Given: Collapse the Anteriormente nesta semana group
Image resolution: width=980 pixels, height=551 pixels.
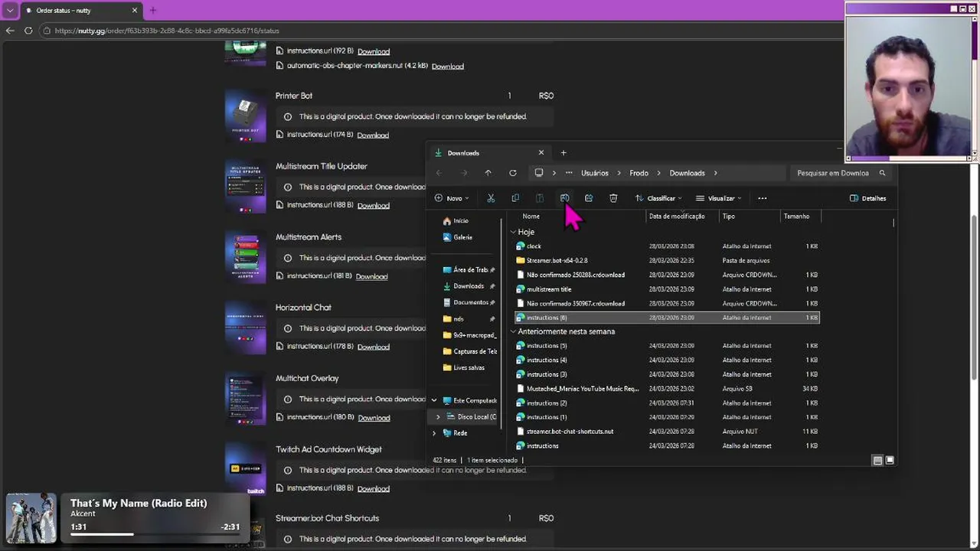Looking at the screenshot, I should pos(513,331).
